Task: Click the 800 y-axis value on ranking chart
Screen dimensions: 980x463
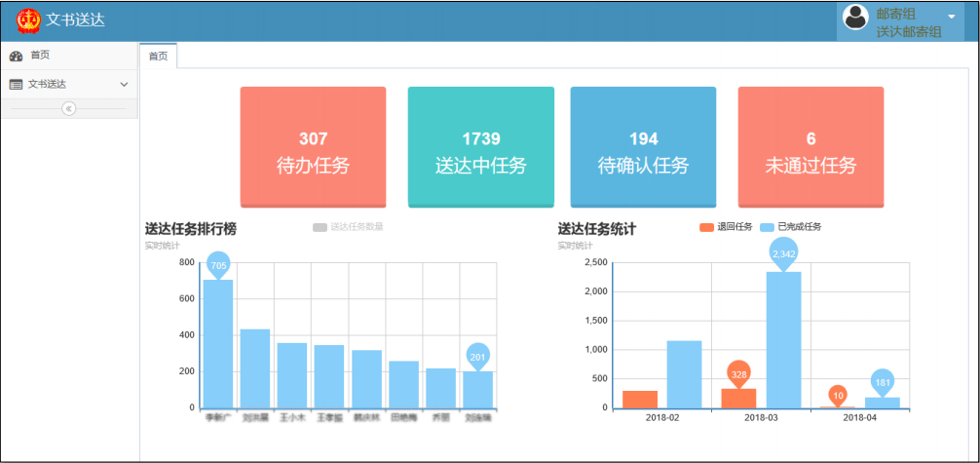Action: click(x=187, y=262)
